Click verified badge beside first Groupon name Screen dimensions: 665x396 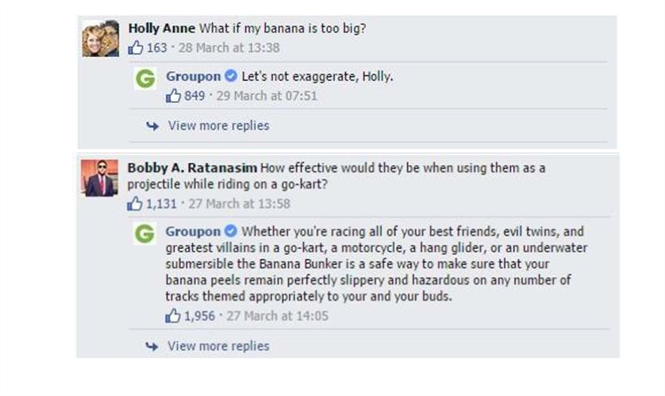coord(231,76)
